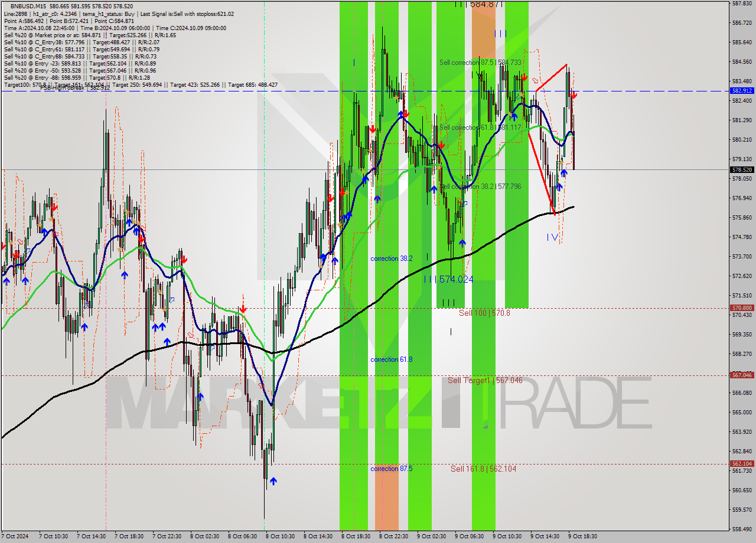Click the 'Sell %10 @ C_Entry61: 581.117' line
The width and height of the screenshot is (756, 543).
pyautogui.click(x=82, y=49)
